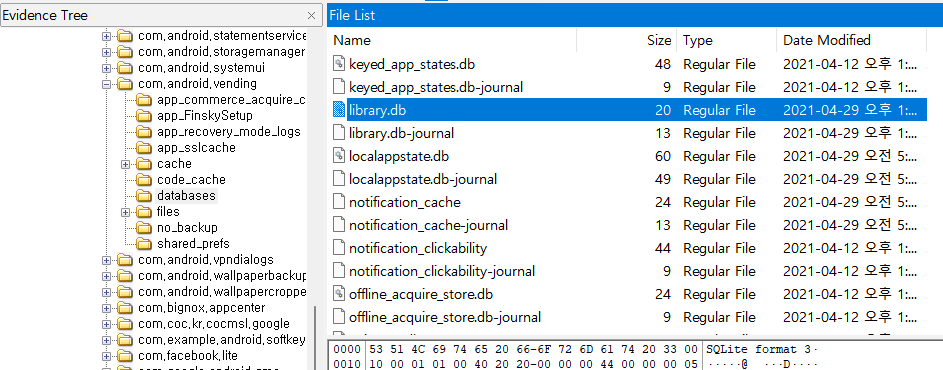Select com.android.wallpapercropper in the tree
Viewport: 943px width, 370px height.
(x=222, y=292)
